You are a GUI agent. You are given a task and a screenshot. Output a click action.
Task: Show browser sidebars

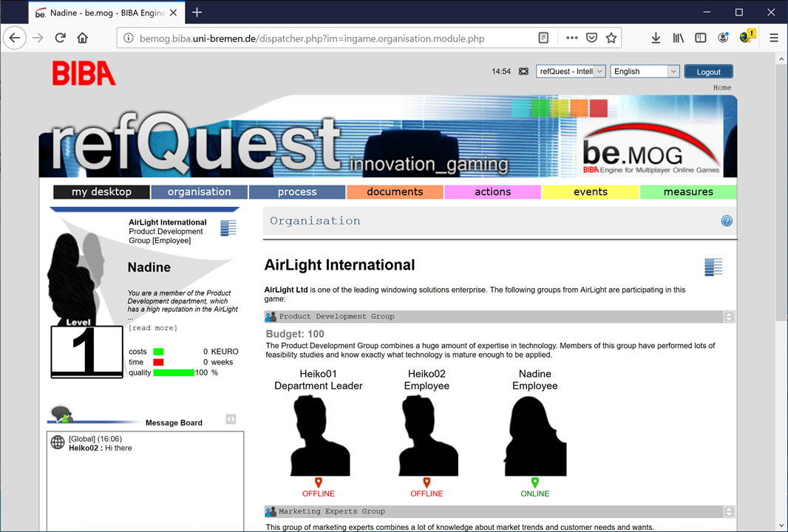[701, 38]
